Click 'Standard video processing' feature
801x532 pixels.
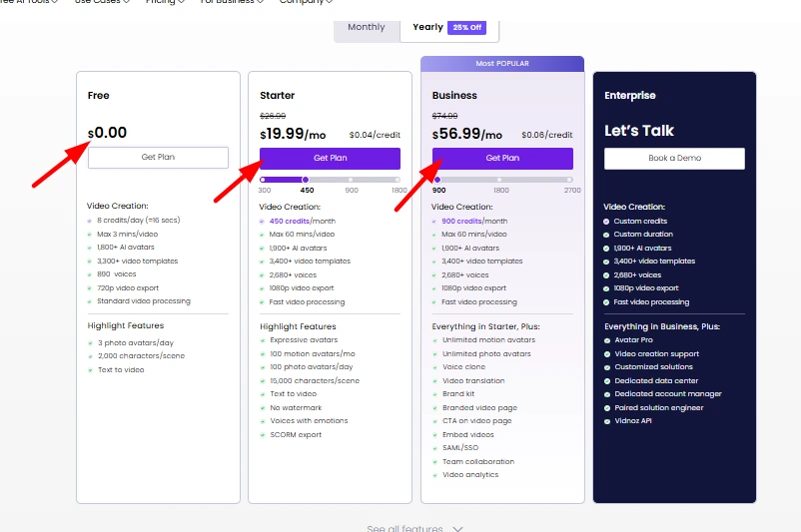(144, 301)
